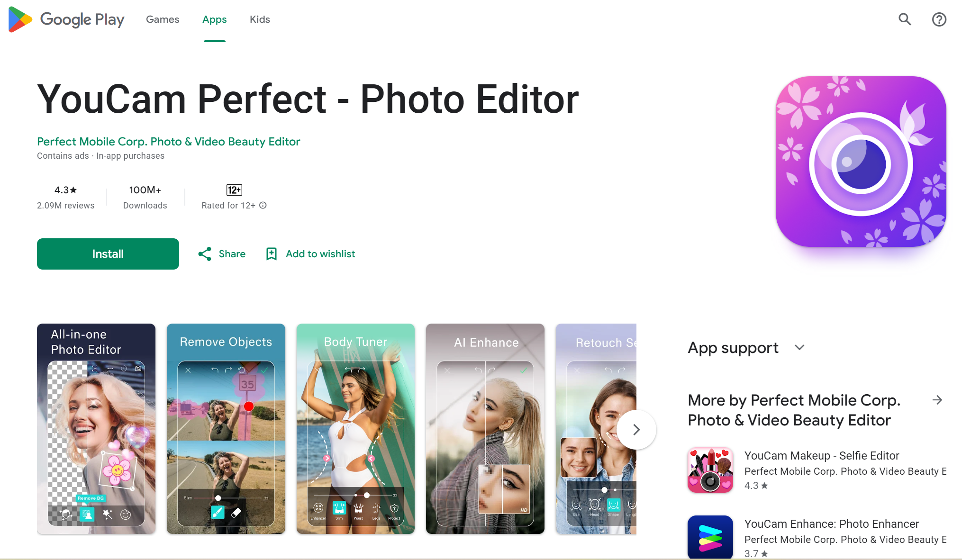Click the Search icon in top right
This screenshot has width=962, height=560.
tap(905, 19)
